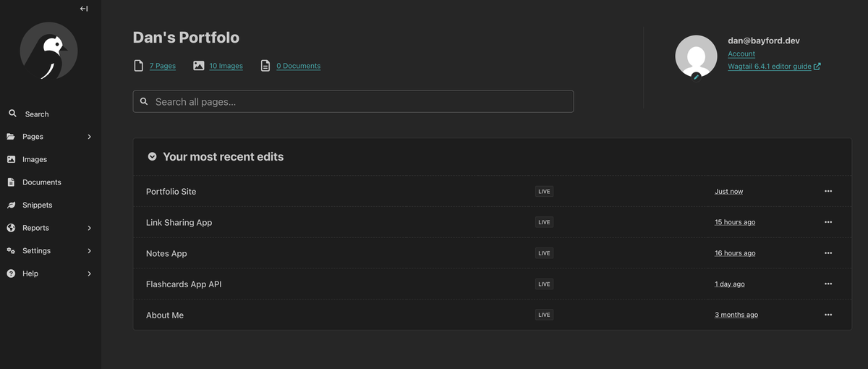This screenshot has width=868, height=369.
Task: Expand the Help submenu chevron
Action: (x=90, y=273)
